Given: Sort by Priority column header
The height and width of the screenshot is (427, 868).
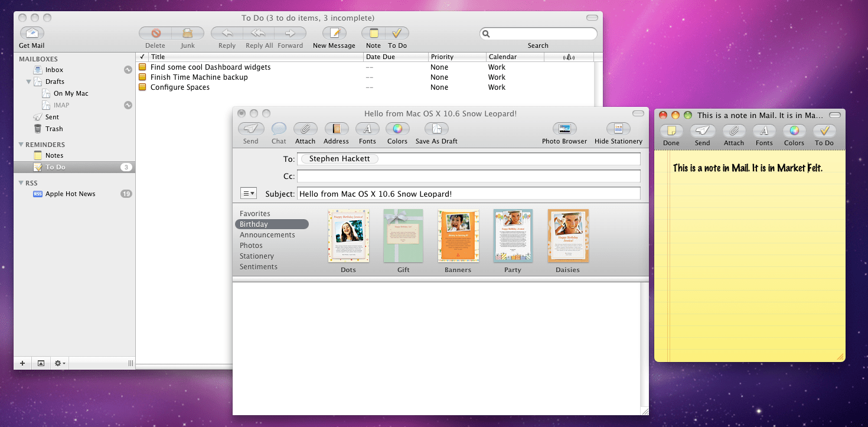Looking at the screenshot, I should tap(457, 57).
